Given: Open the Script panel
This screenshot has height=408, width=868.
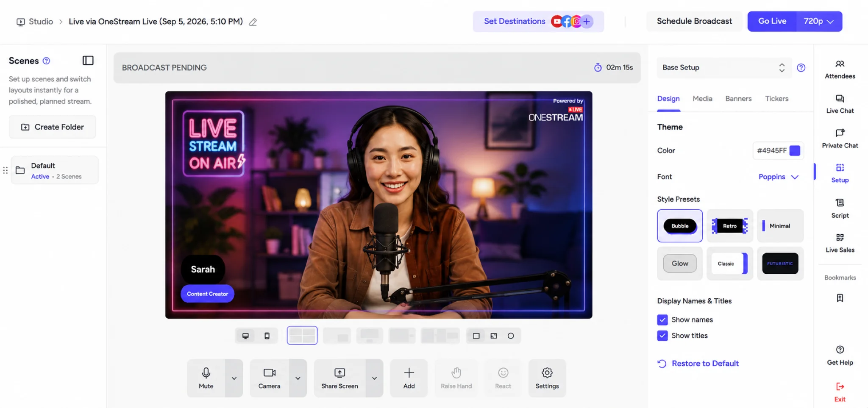Looking at the screenshot, I should (x=840, y=209).
